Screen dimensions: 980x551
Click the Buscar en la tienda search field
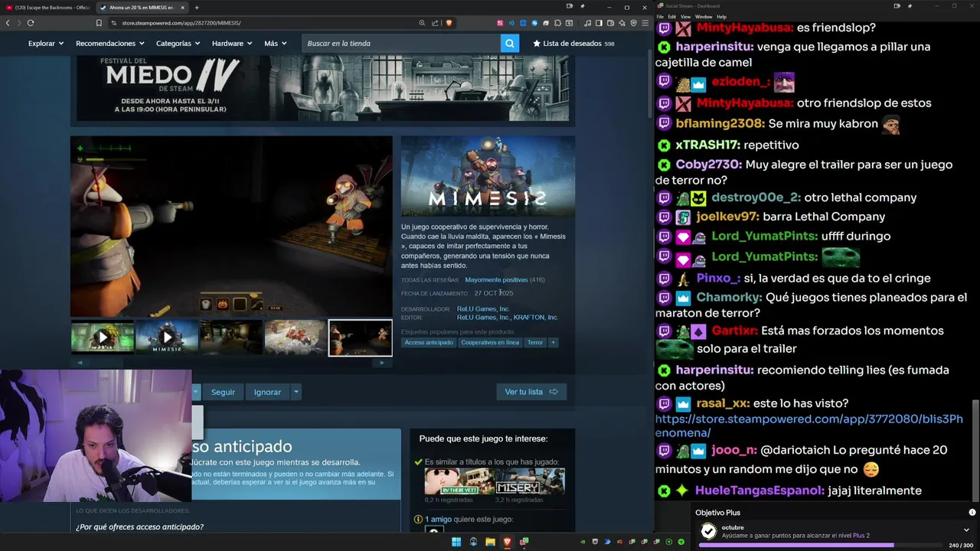tap(400, 44)
